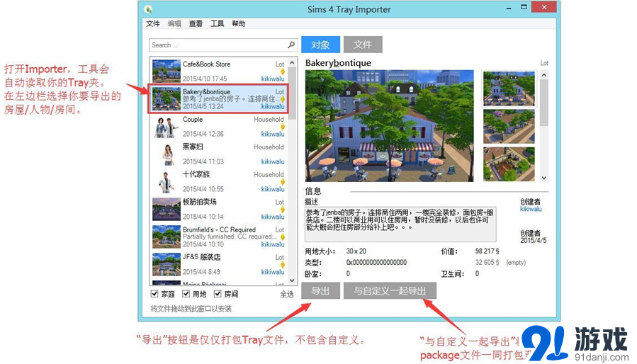The width and height of the screenshot is (637, 364).
Task: Click the preview thumbnails scroll down arrow
Action: click(x=544, y=178)
